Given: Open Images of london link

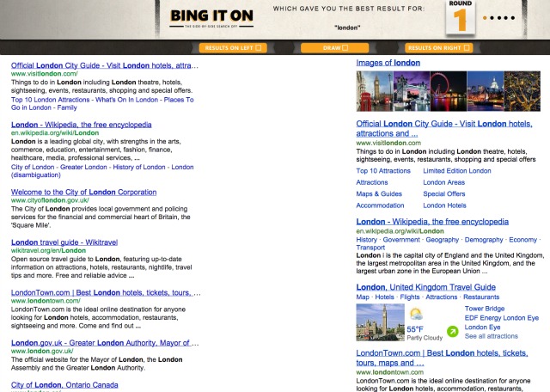Looking at the screenshot, I should [x=388, y=63].
